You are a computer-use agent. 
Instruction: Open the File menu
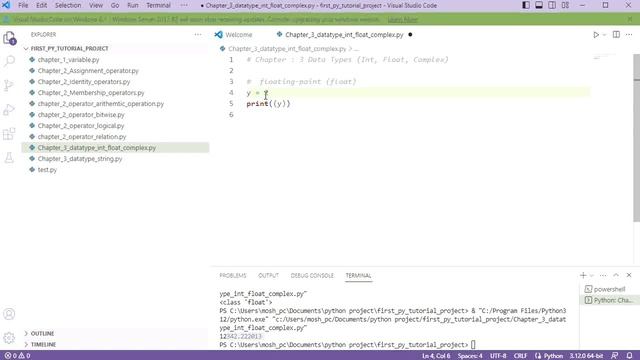23,5
